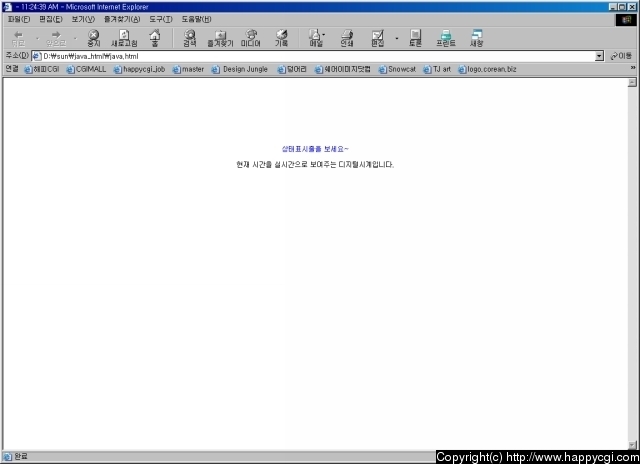Click the 프린트 toolbar icon
Screen dimensions: 640x464
446,38
